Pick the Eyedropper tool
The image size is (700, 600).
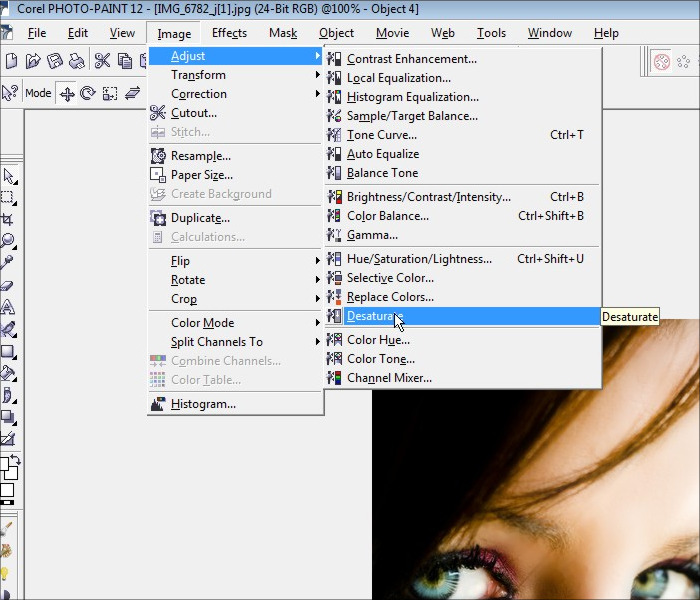click(x=8, y=263)
